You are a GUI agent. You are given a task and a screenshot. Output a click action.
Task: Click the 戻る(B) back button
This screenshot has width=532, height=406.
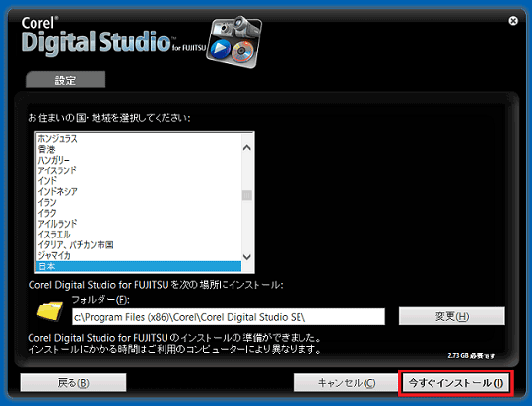(x=73, y=383)
